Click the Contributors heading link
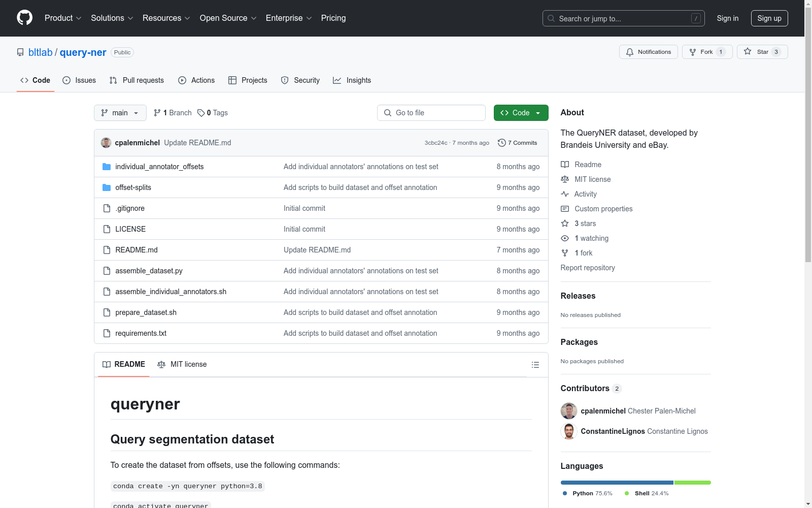Image resolution: width=812 pixels, height=508 pixels. tap(585, 388)
